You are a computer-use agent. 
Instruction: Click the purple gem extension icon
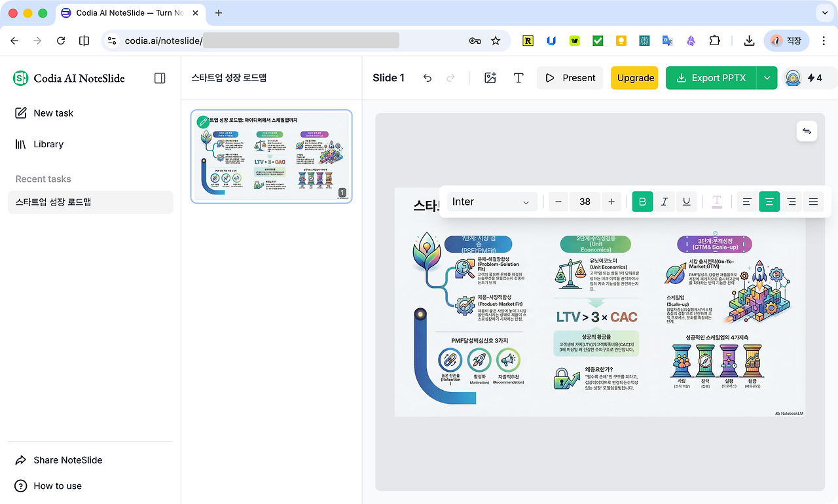(x=691, y=41)
